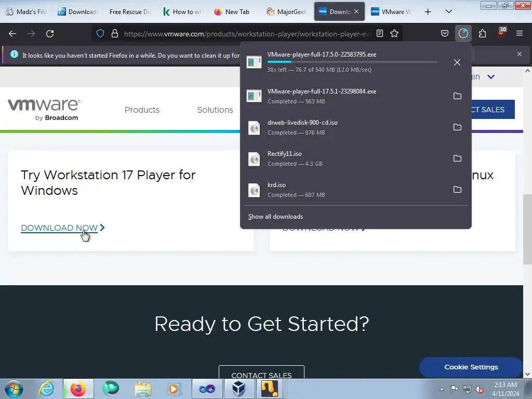Open Cookie Settings button

coord(471,367)
